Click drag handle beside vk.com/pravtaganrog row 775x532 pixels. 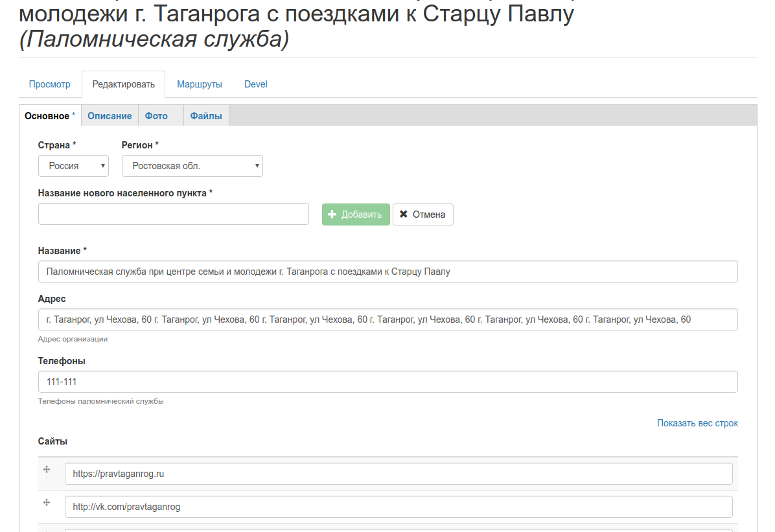(x=47, y=503)
